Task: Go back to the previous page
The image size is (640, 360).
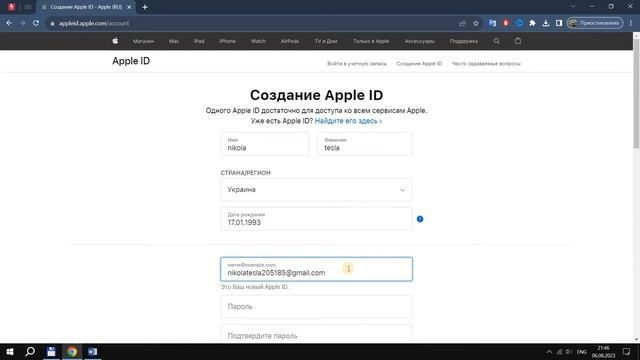Action: (9, 23)
